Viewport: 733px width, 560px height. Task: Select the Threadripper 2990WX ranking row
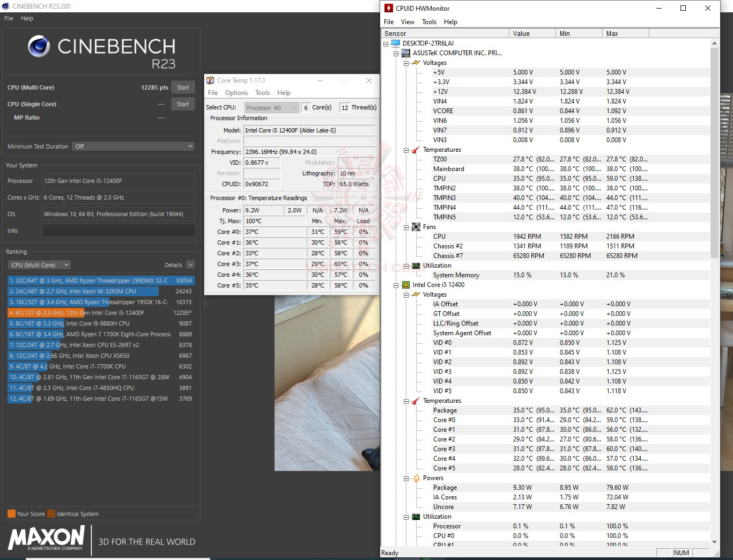[101, 281]
